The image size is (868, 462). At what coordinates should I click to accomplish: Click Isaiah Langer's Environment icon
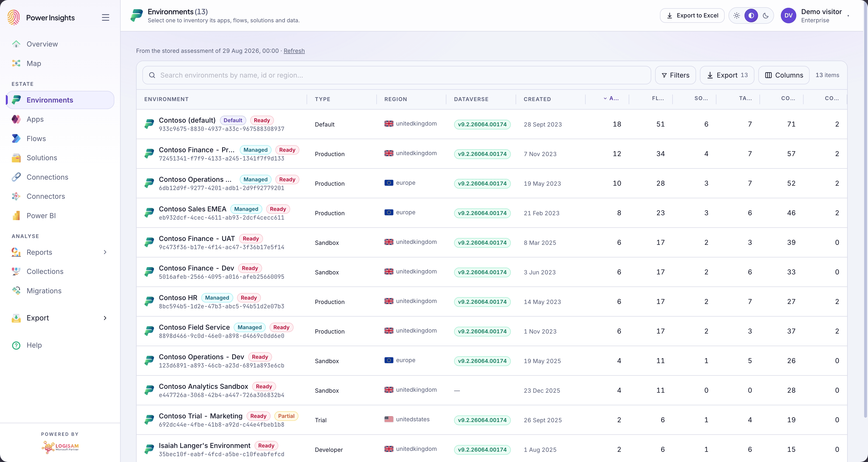coord(149,450)
